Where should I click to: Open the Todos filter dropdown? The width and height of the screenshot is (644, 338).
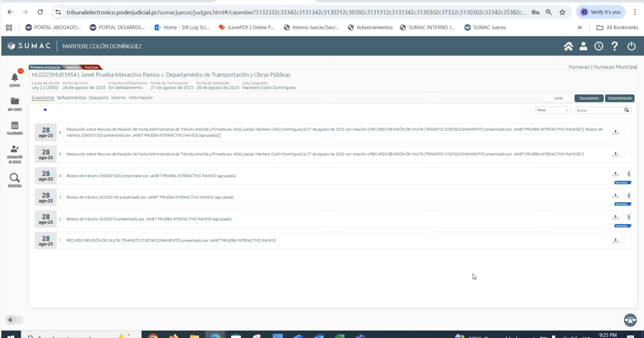[x=553, y=110]
